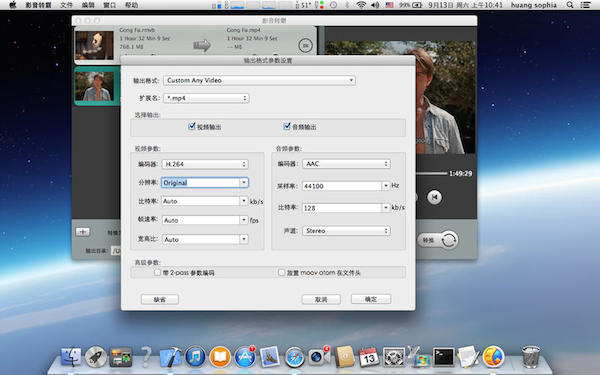
Task: Expand the H.264 video encoder dropdown
Action: point(205,164)
